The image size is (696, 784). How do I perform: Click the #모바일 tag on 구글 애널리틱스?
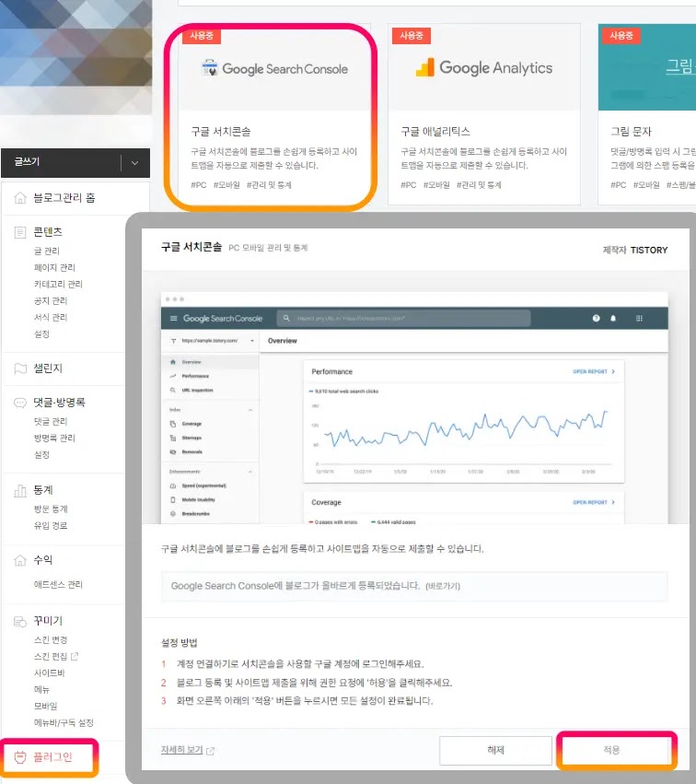(x=436, y=185)
